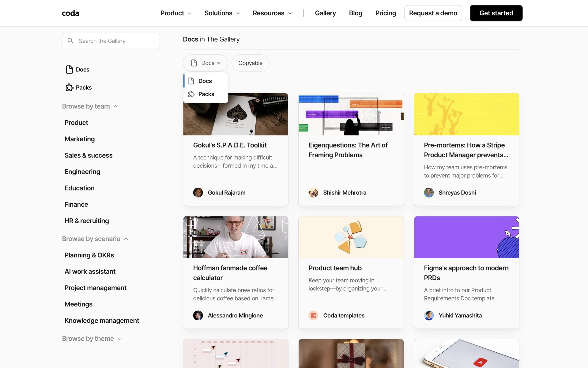Open the Engineering team category
This screenshot has height=368, width=588.
click(82, 172)
